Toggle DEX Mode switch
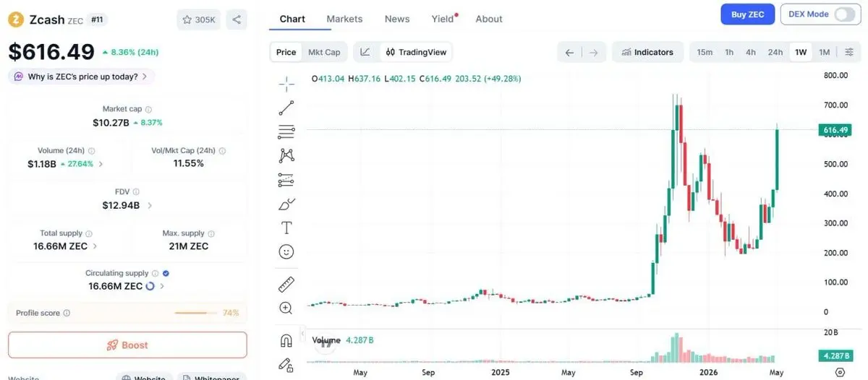The image size is (868, 380). click(x=844, y=14)
